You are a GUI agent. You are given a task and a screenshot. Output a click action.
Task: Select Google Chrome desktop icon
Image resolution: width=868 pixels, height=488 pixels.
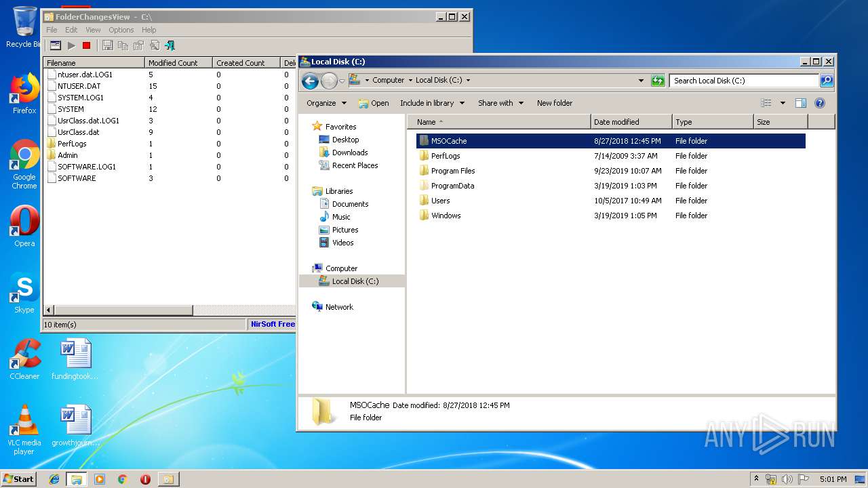pyautogui.click(x=24, y=165)
